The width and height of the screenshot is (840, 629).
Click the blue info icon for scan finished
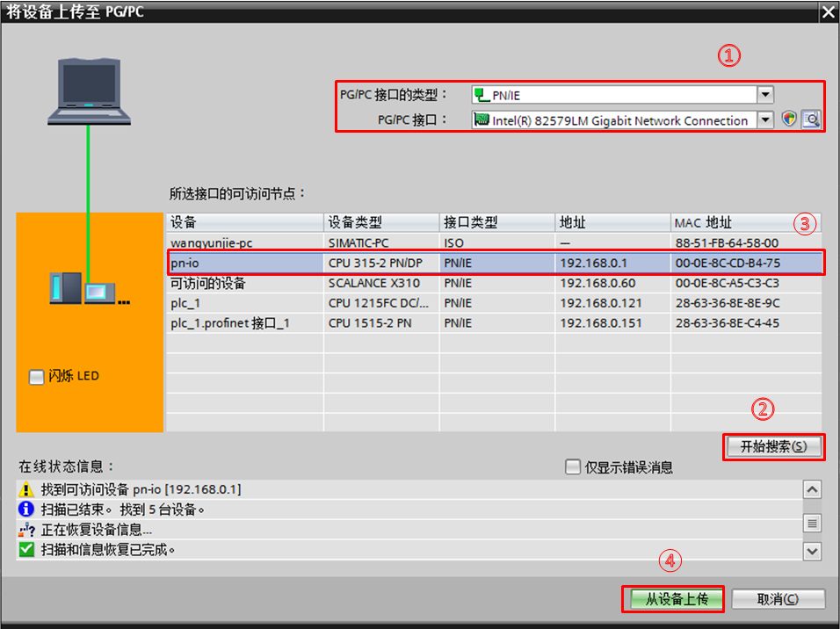(x=26, y=510)
